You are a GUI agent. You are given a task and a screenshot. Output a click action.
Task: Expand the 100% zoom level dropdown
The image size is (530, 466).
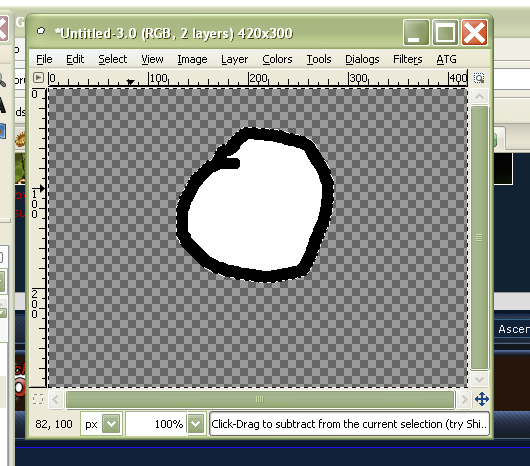tap(196, 423)
